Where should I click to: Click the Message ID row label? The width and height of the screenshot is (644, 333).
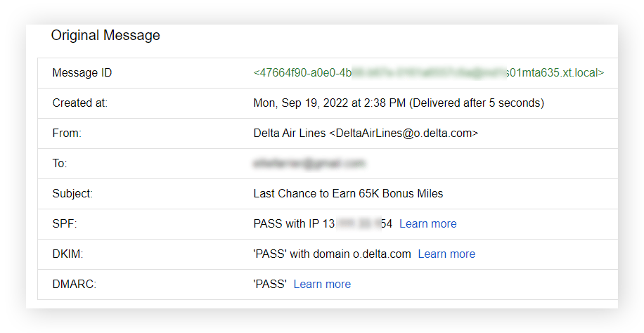(82, 73)
